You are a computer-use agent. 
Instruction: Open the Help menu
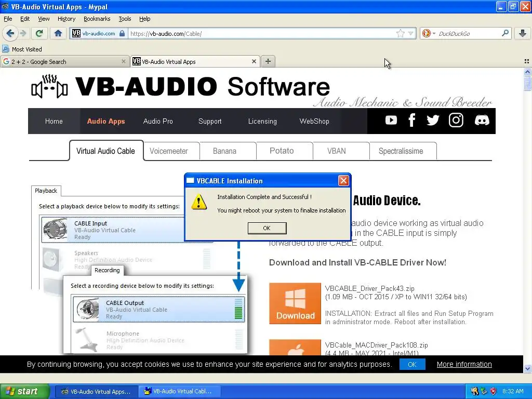144,19
